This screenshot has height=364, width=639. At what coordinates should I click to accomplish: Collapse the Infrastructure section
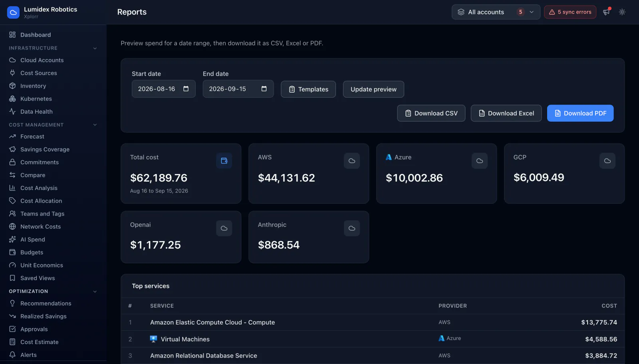point(95,48)
